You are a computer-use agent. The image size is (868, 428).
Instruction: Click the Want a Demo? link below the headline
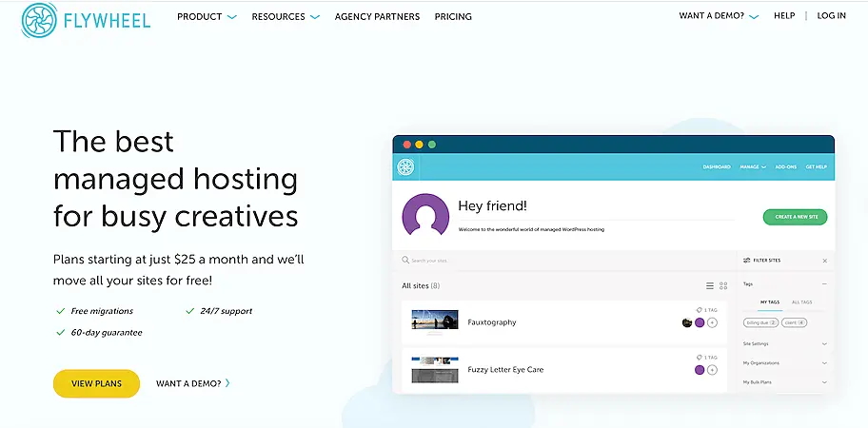pos(192,383)
